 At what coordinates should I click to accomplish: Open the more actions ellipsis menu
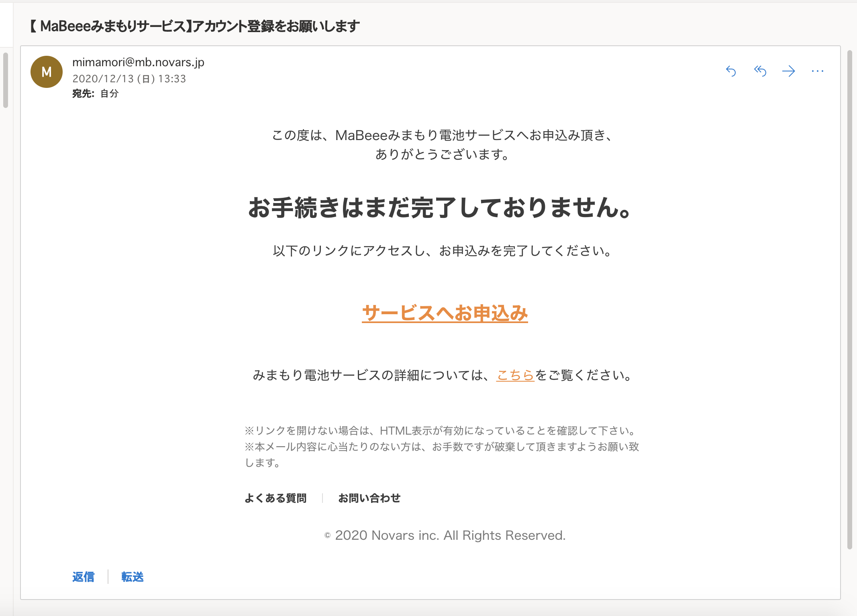(x=818, y=71)
